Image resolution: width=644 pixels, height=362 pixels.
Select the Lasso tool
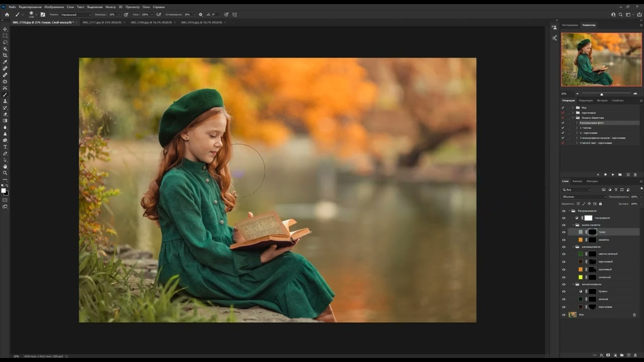(x=5, y=42)
